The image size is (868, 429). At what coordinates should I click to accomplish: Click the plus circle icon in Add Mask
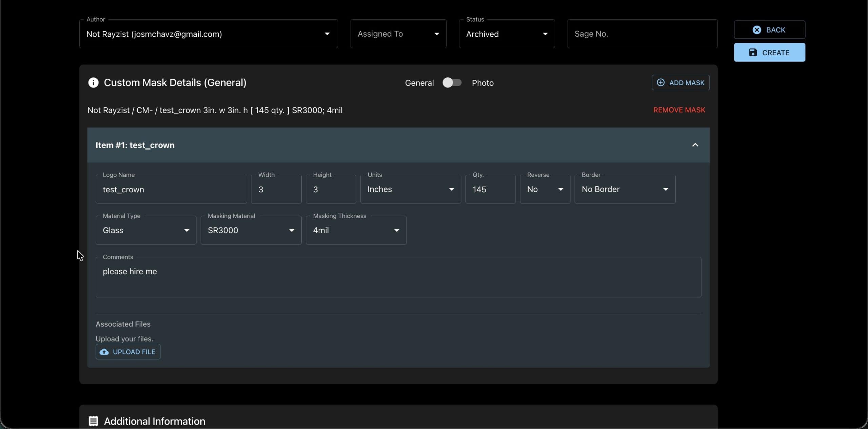tap(660, 82)
